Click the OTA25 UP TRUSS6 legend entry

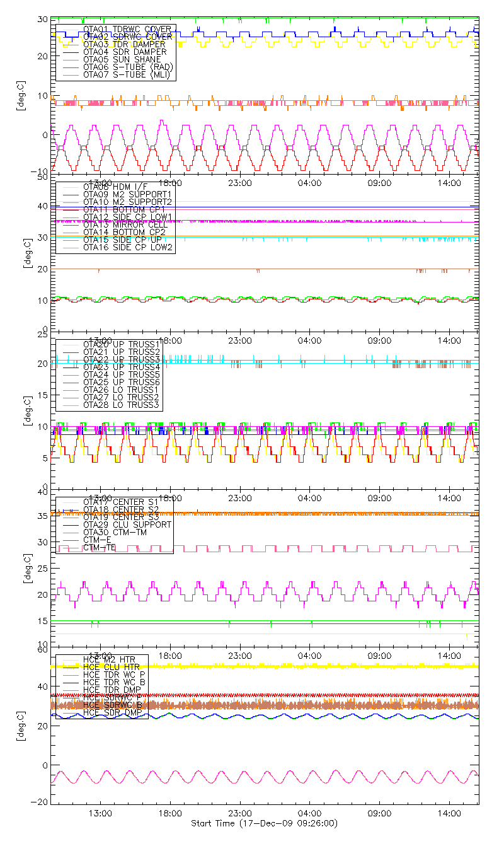(122, 382)
